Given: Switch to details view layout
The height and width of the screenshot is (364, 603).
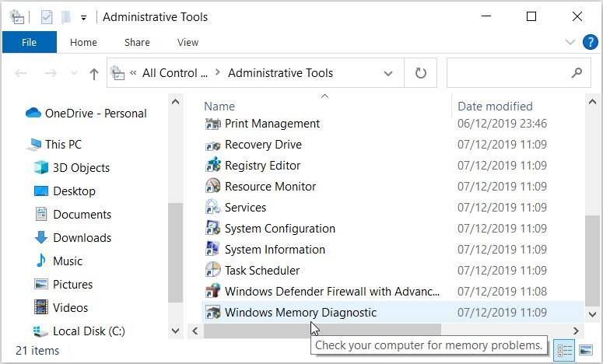Looking at the screenshot, I should (566, 351).
